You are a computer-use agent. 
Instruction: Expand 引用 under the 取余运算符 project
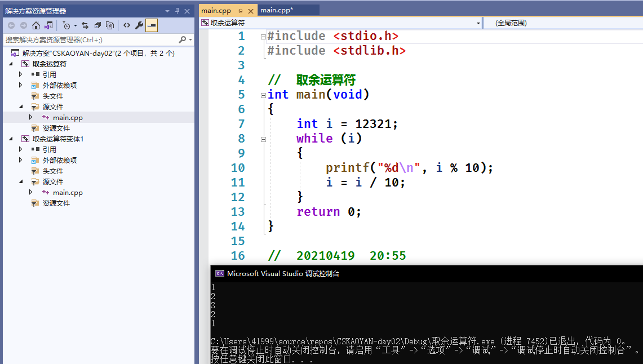20,74
